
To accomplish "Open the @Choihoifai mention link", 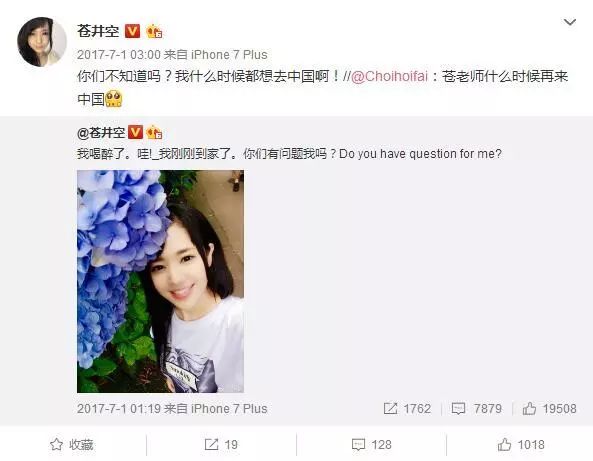I will pos(389,76).
